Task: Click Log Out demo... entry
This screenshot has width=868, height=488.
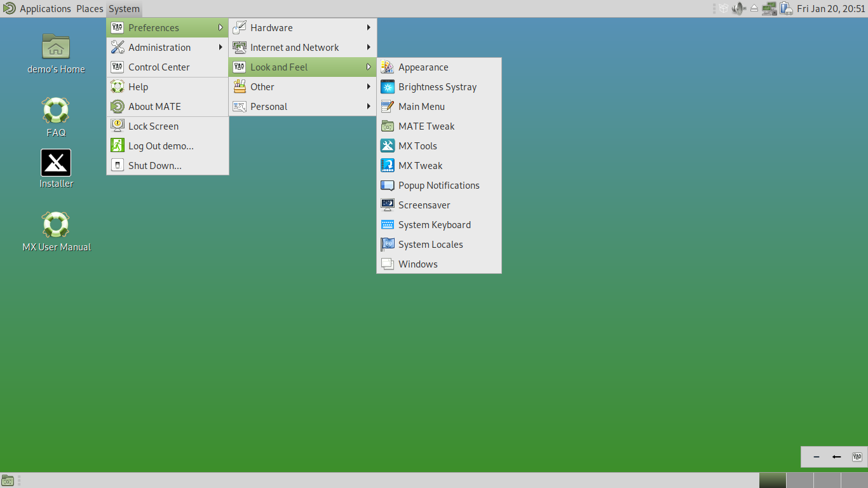Action: click(x=161, y=146)
